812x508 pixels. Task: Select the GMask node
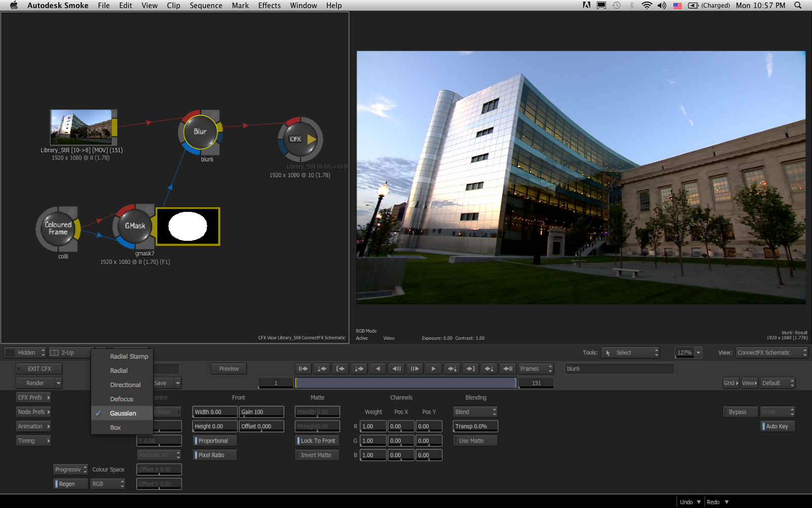(x=135, y=226)
